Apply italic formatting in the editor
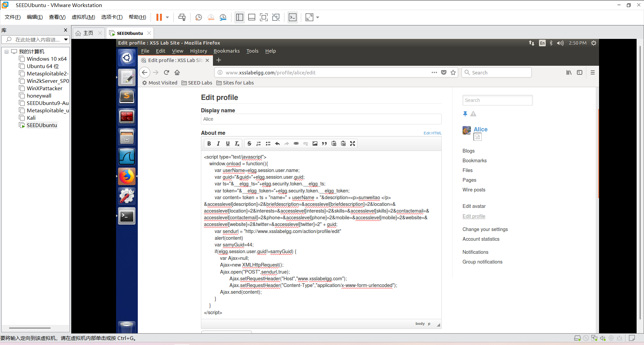Viewport: 644px width, 345px height. pyautogui.click(x=218, y=143)
